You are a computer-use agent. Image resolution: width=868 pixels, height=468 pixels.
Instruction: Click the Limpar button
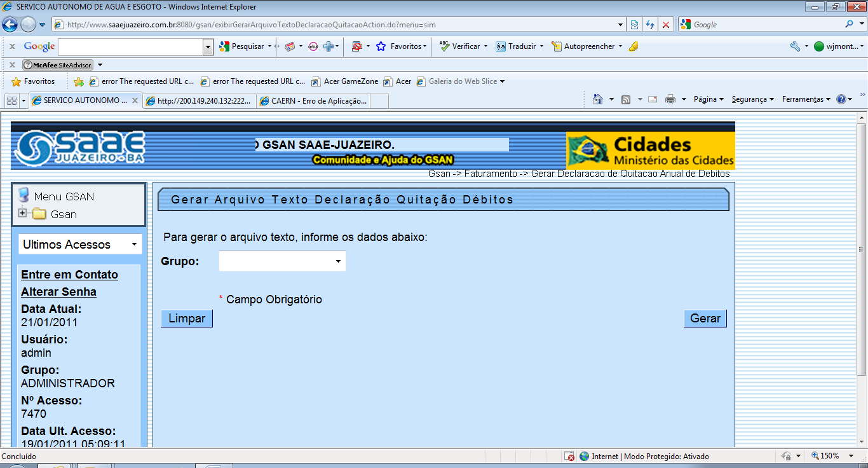coord(187,319)
